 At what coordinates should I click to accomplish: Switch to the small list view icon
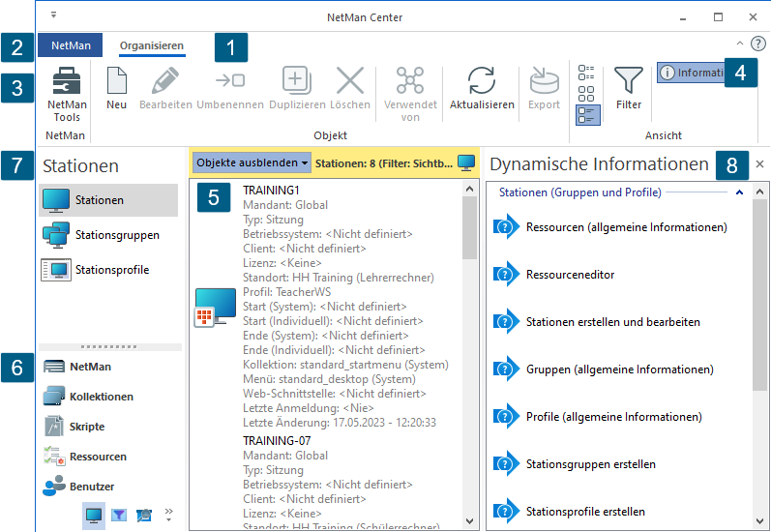586,73
